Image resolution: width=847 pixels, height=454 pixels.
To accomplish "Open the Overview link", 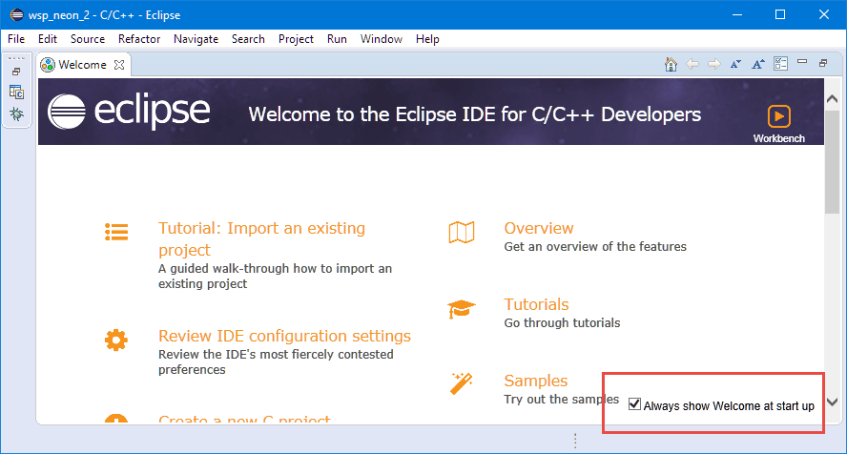I will (539, 228).
